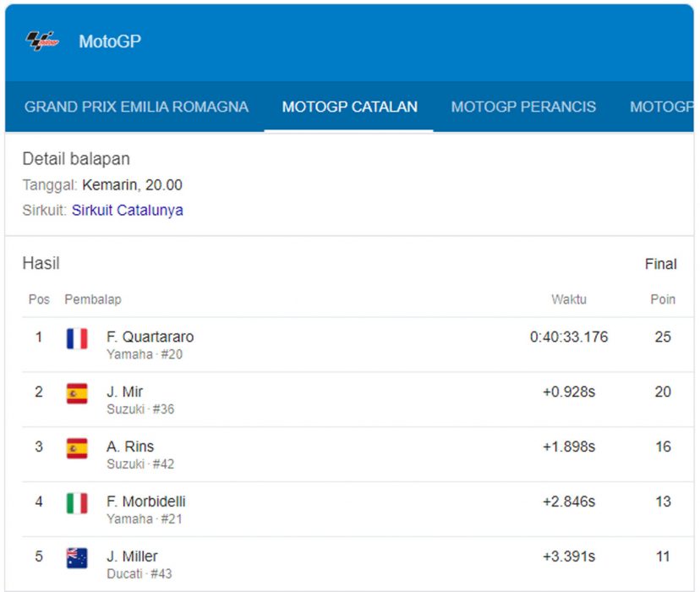Click the Italian flag beside Morbidelli

coord(77,504)
